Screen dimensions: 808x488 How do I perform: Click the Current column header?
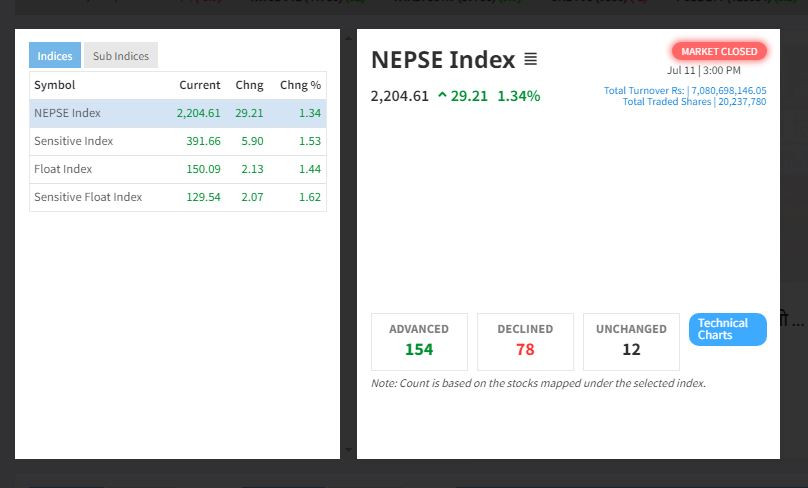click(199, 85)
